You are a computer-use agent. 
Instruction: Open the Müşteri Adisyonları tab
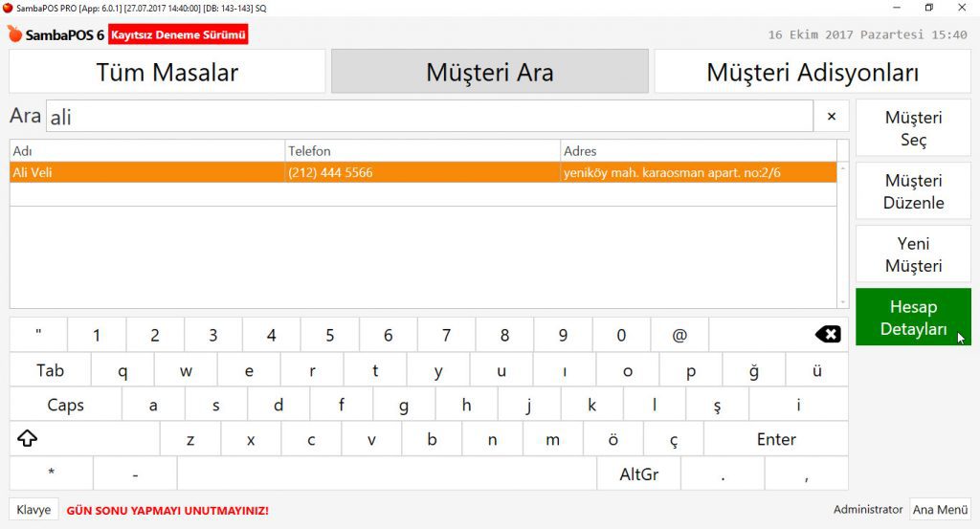coord(813,72)
